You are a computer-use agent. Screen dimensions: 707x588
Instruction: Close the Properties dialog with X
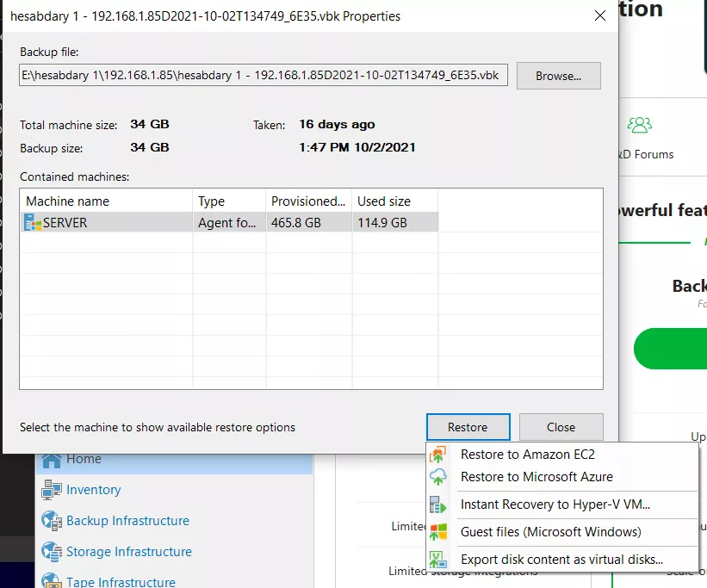click(599, 15)
